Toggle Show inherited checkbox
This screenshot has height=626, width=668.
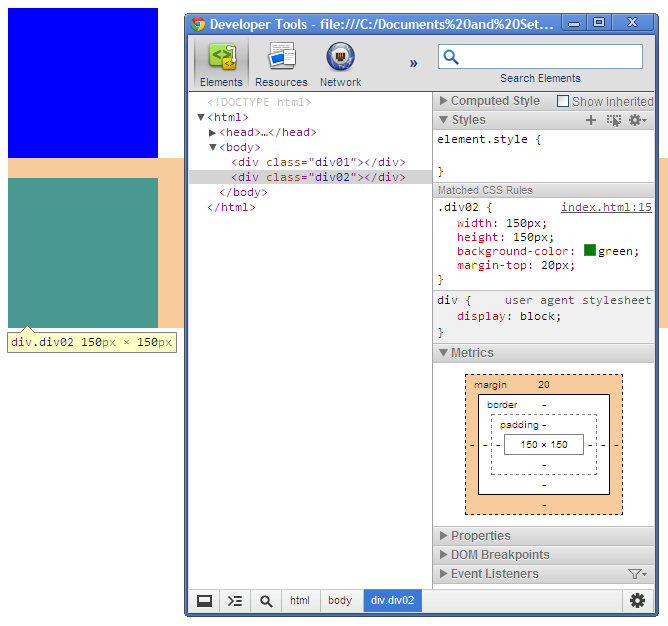click(562, 101)
